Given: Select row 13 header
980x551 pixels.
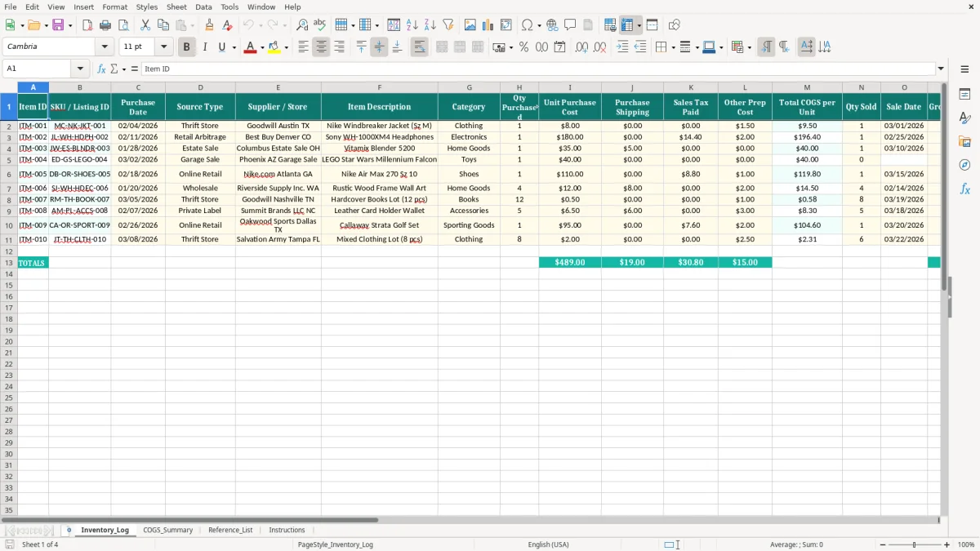Looking at the screenshot, I should 9,263.
